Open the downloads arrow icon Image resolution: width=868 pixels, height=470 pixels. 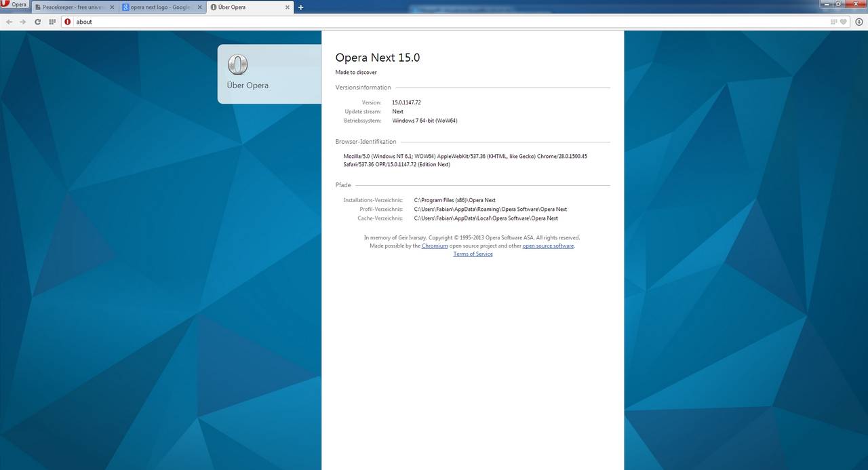click(x=860, y=22)
